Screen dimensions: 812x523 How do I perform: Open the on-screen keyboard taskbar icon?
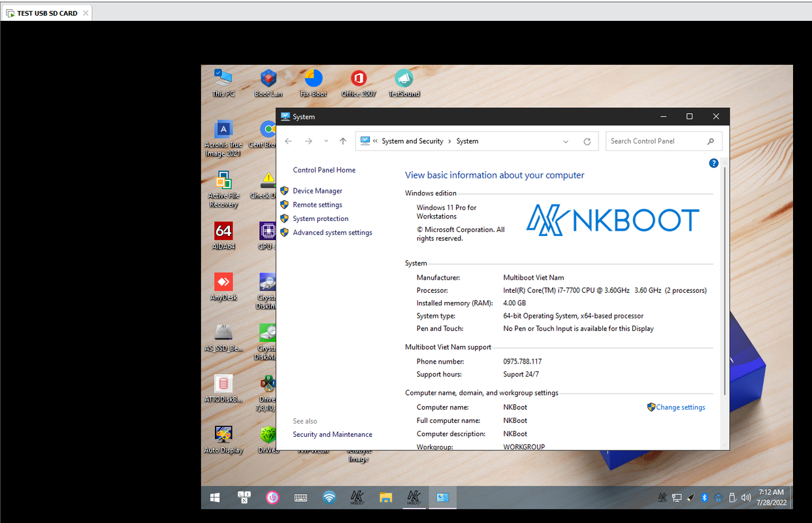coord(300,498)
